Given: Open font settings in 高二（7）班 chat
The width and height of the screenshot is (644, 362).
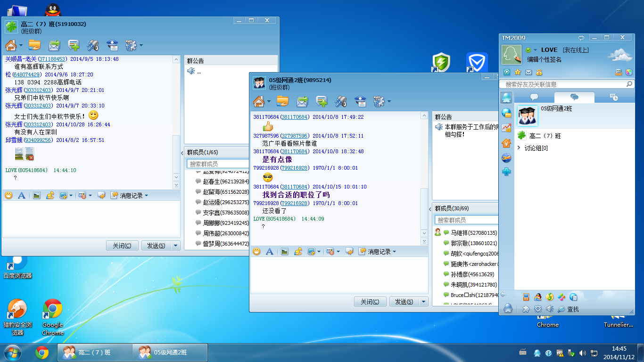Looking at the screenshot, I should pyautogui.click(x=22, y=195).
